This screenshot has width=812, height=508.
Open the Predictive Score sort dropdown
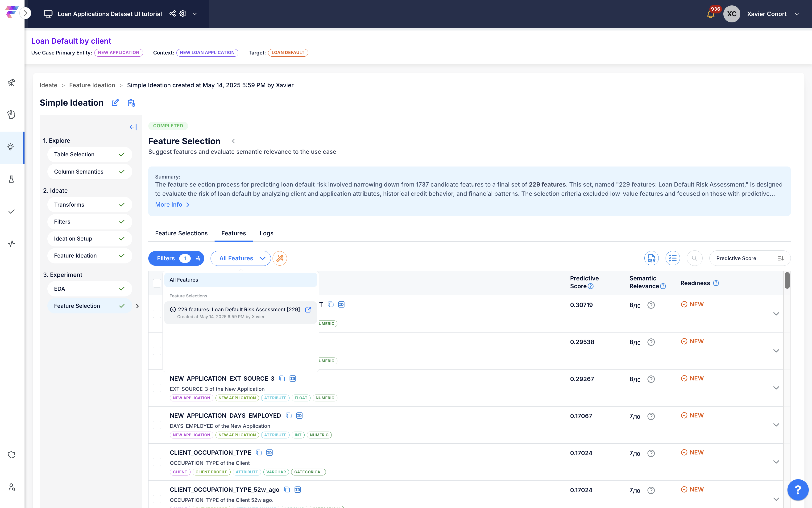pos(750,258)
